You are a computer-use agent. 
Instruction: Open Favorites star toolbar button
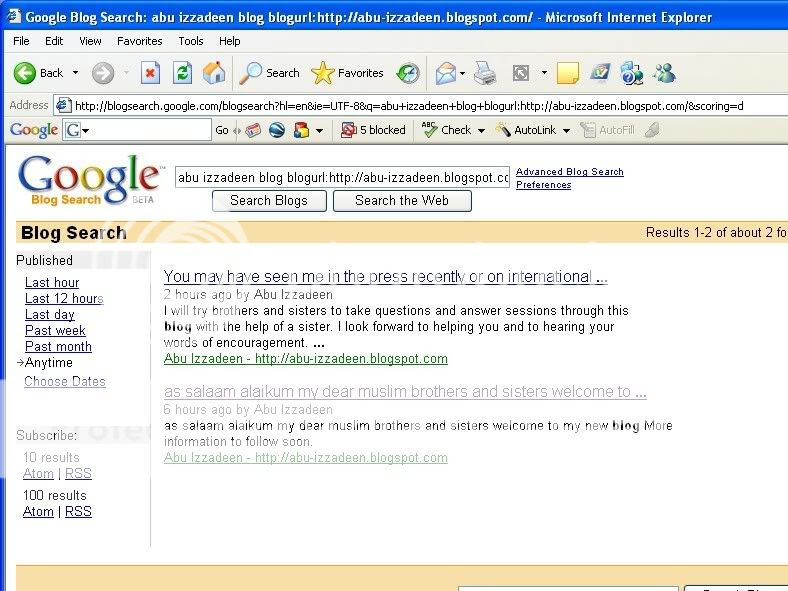pos(347,73)
